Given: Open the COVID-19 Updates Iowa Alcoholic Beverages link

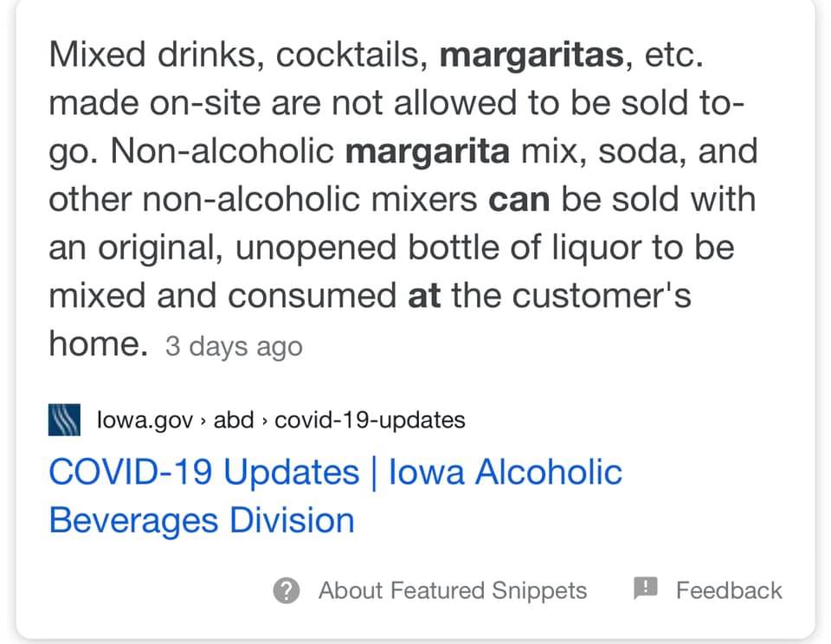Looking at the screenshot, I should pos(335,496).
